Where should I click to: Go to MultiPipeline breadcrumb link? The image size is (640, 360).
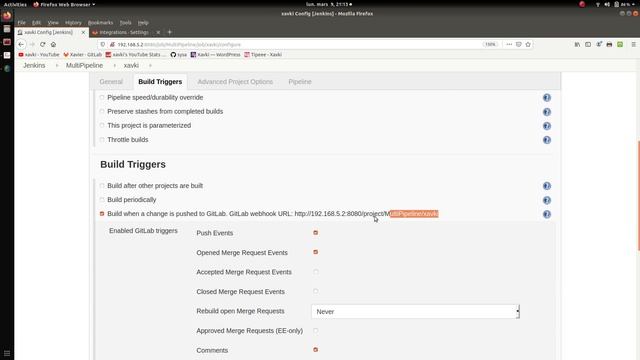[x=84, y=65]
